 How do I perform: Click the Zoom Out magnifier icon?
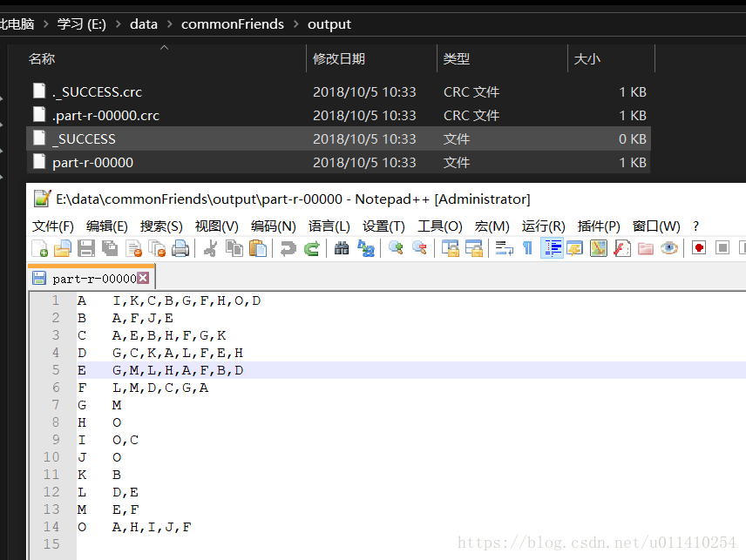tap(420, 248)
